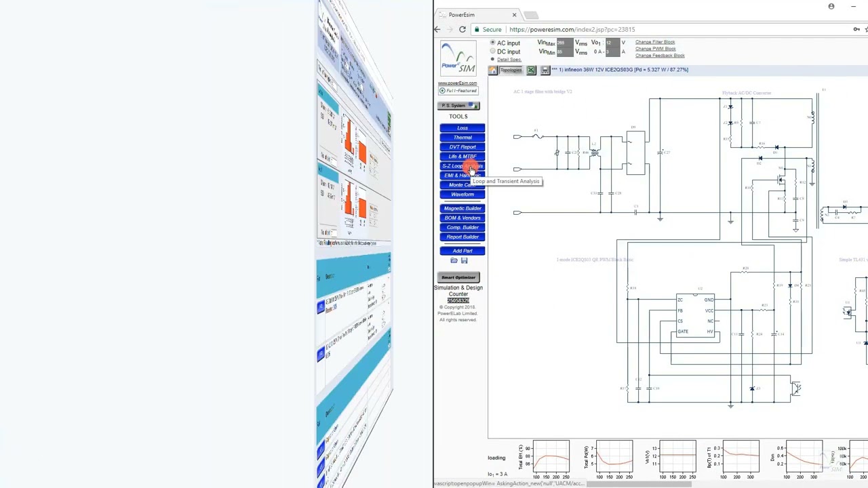Click the VinMin input field
The image size is (868, 488).
click(564, 52)
